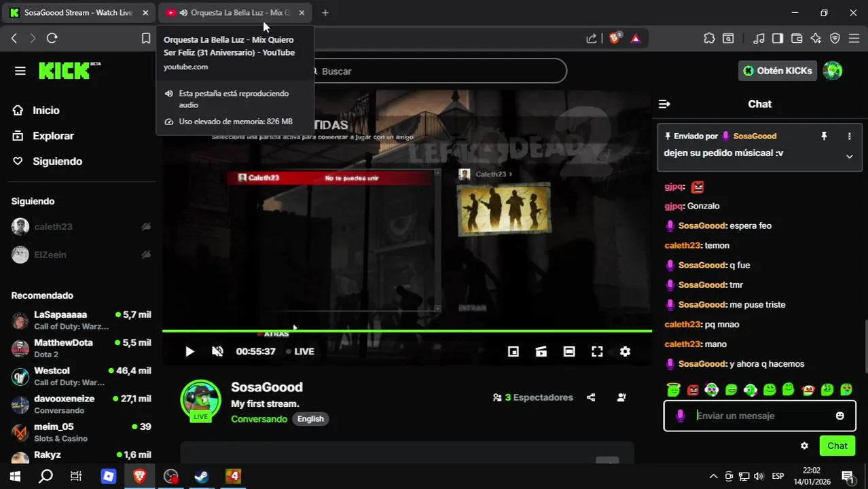
Task: Collapse the chat panel
Action: click(x=664, y=104)
